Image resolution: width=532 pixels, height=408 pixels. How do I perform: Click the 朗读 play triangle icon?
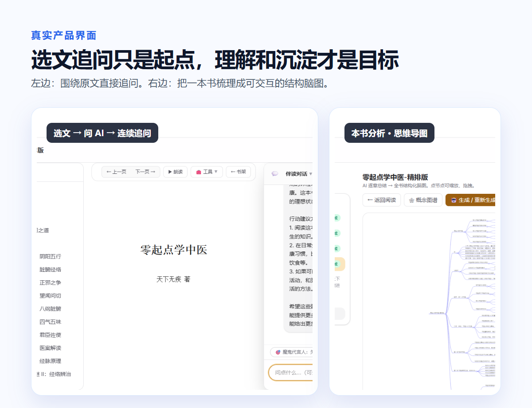(x=170, y=172)
